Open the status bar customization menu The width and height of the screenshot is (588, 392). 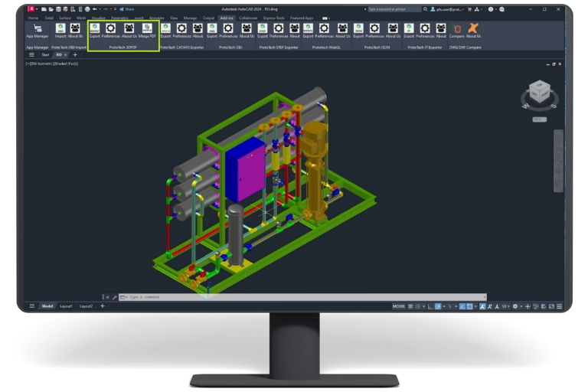559,306
